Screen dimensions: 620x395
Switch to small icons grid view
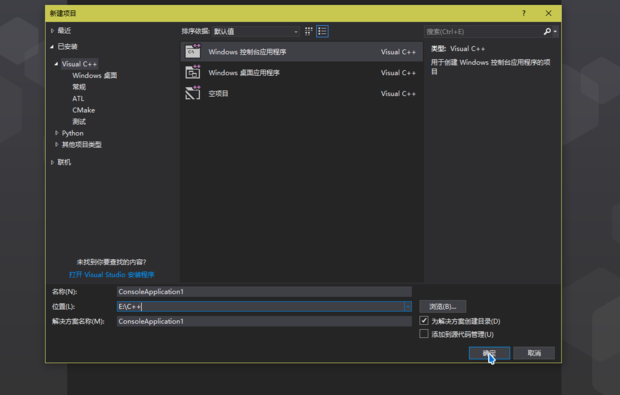[x=309, y=31]
